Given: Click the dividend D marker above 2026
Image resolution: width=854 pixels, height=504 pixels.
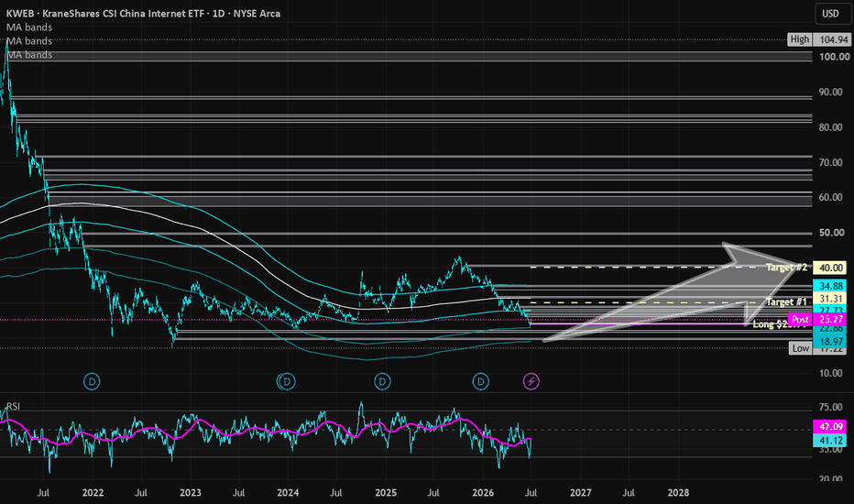Looking at the screenshot, I should pyautogui.click(x=480, y=381).
